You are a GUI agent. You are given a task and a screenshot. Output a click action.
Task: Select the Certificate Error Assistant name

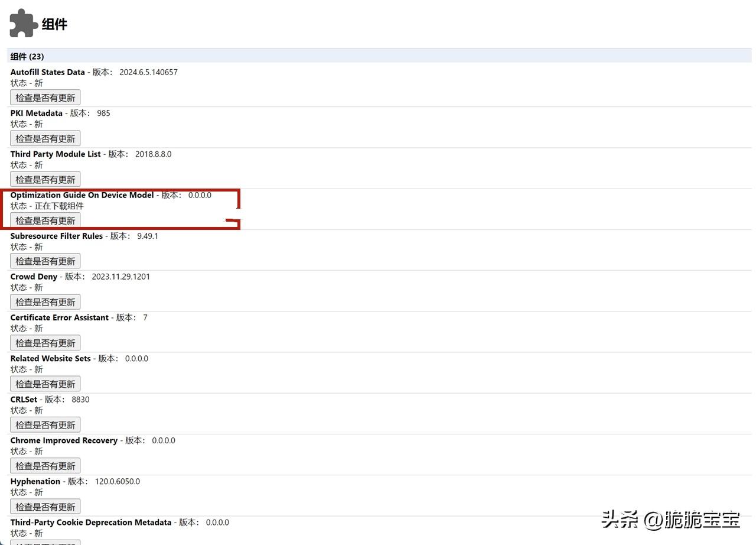[x=60, y=317]
